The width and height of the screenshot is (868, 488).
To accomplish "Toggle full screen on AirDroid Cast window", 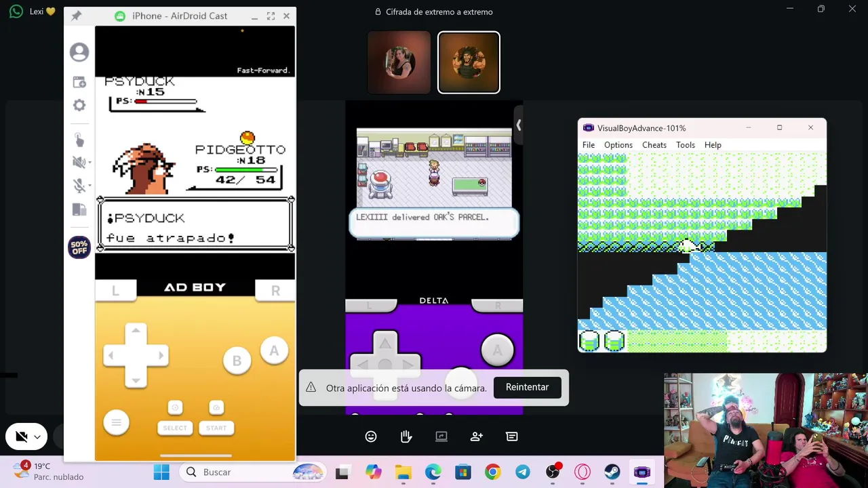I will (x=271, y=16).
